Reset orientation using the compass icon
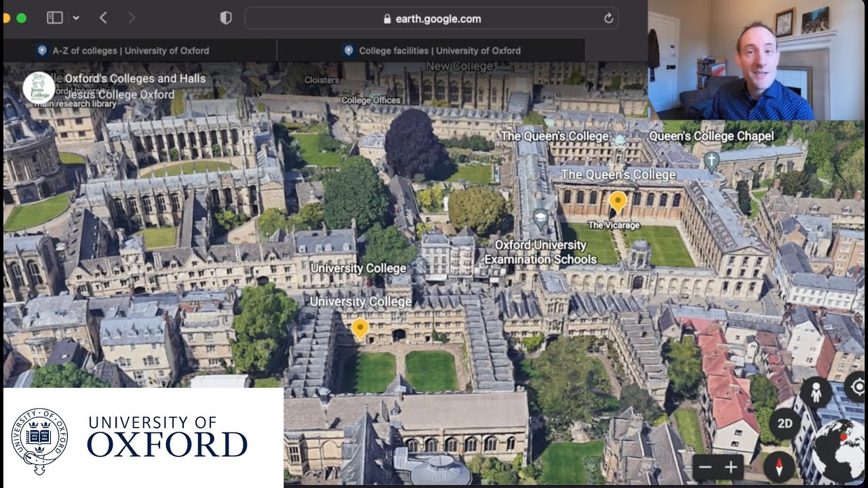Viewport: 868px width, 488px height. [779, 467]
